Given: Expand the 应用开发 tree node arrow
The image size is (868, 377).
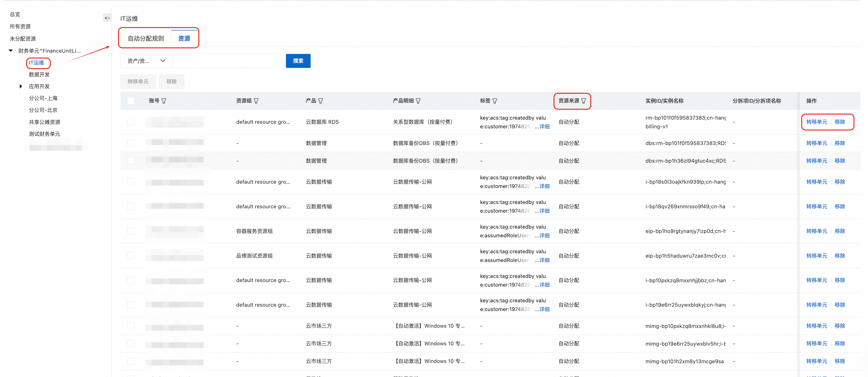Looking at the screenshot, I should point(21,87).
